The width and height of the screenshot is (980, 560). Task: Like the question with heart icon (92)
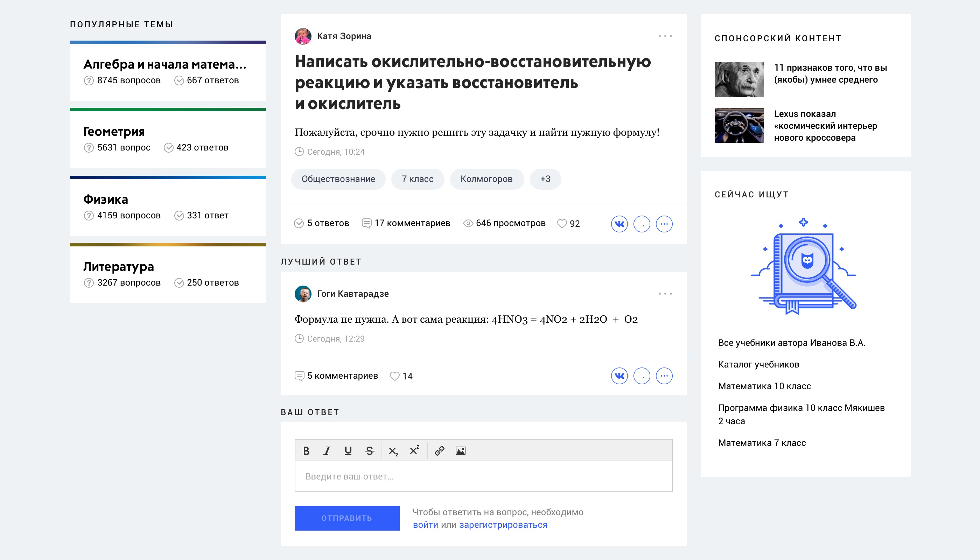[x=562, y=223]
